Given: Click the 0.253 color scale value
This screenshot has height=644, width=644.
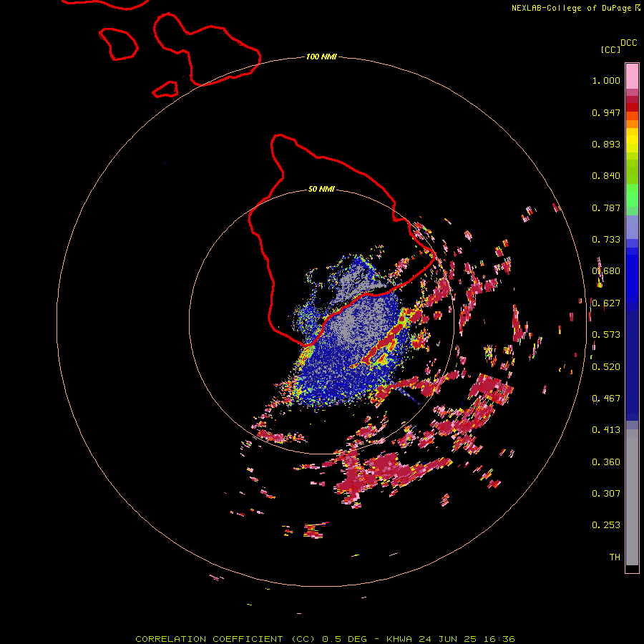Looking at the screenshot, I should point(606,525).
